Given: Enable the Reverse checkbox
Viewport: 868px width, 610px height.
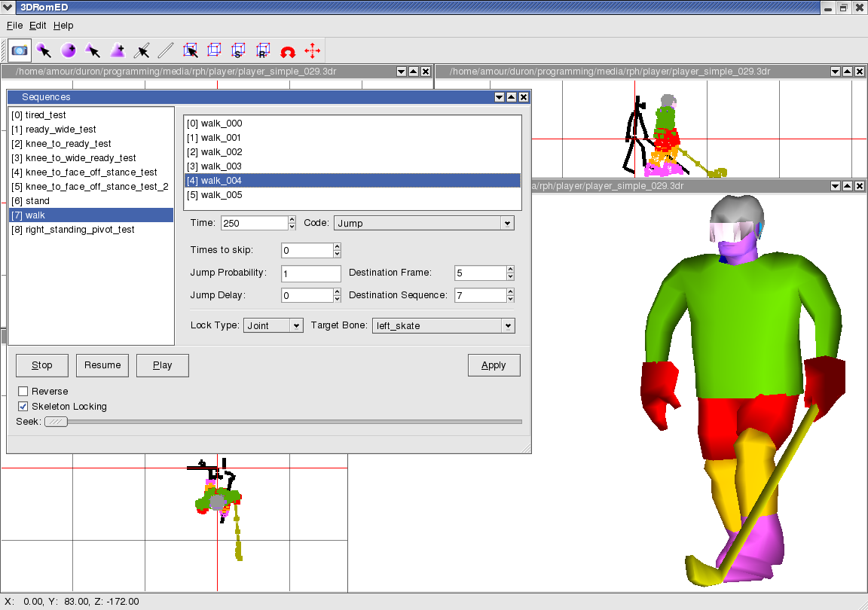Looking at the screenshot, I should tap(23, 392).
